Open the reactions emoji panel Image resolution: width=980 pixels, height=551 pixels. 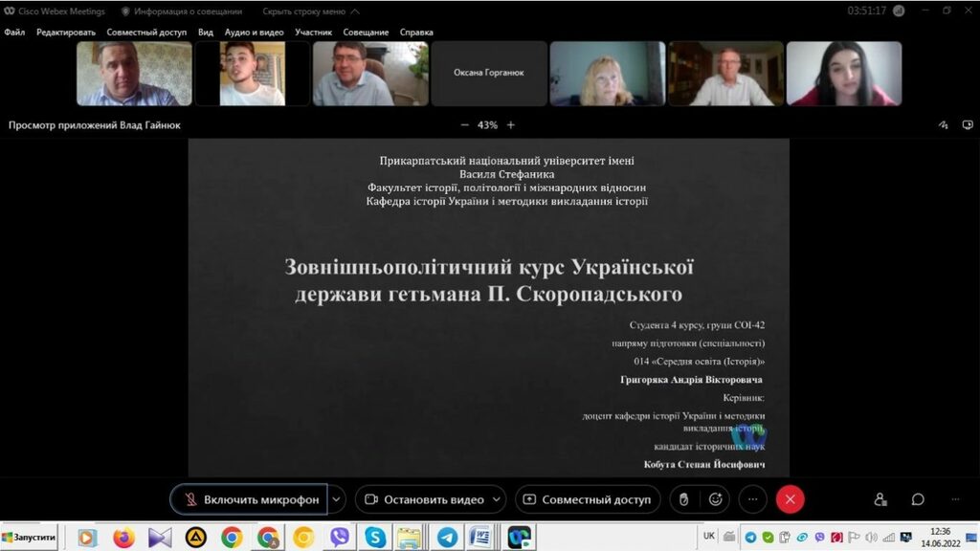[x=715, y=499]
